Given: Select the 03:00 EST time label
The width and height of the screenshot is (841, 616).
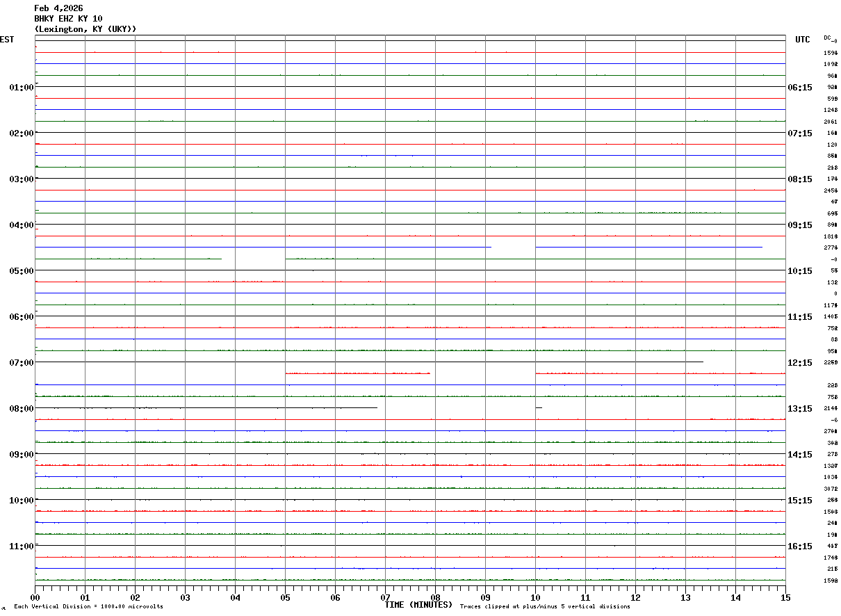Looking at the screenshot, I should click(22, 179).
